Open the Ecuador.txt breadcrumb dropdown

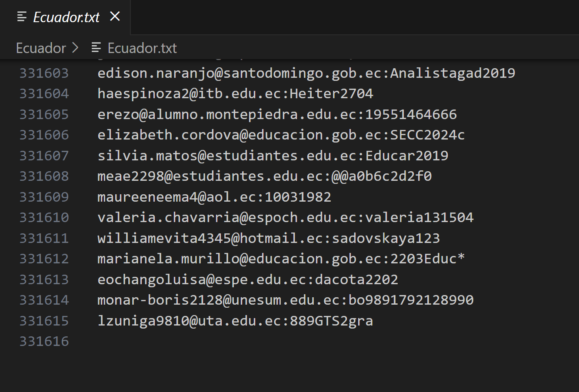tap(142, 48)
